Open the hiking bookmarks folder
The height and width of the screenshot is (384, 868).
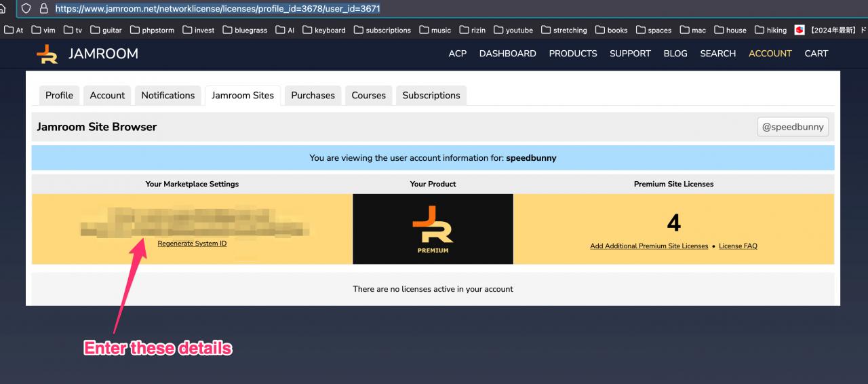click(x=771, y=30)
